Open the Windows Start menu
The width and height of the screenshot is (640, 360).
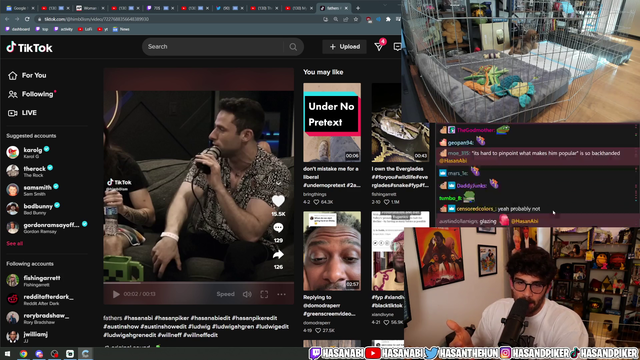point(7,354)
